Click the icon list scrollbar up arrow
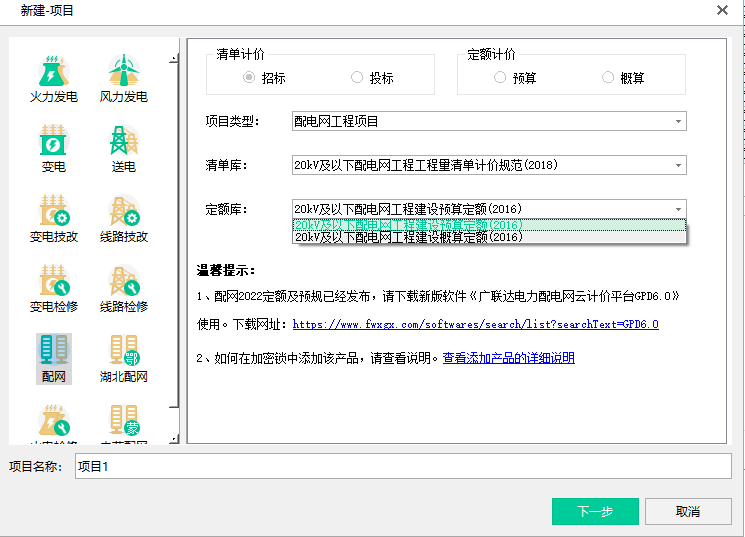Screen dimensions: 745x537 [x=174, y=58]
